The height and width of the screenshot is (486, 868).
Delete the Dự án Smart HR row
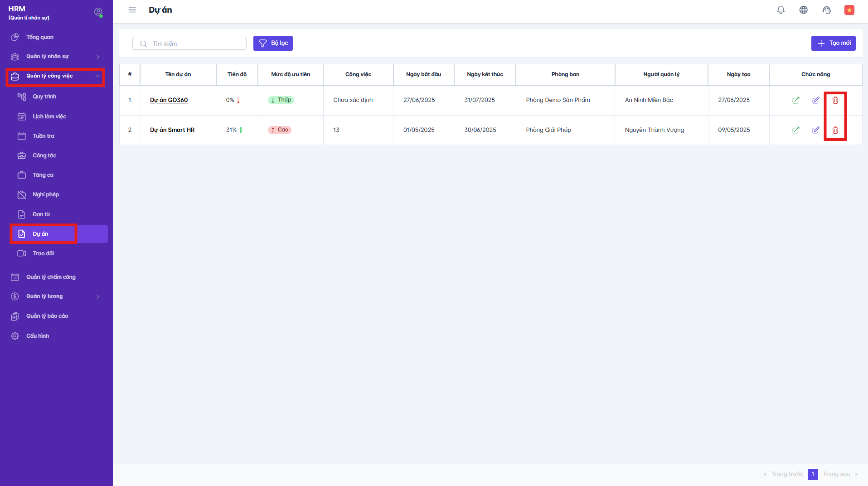[x=835, y=130]
